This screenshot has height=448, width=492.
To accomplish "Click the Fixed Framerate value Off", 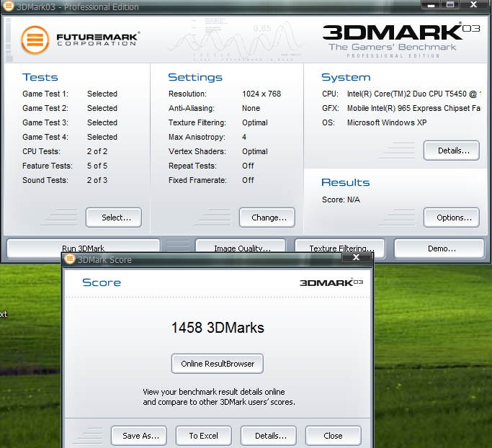I will point(248,180).
